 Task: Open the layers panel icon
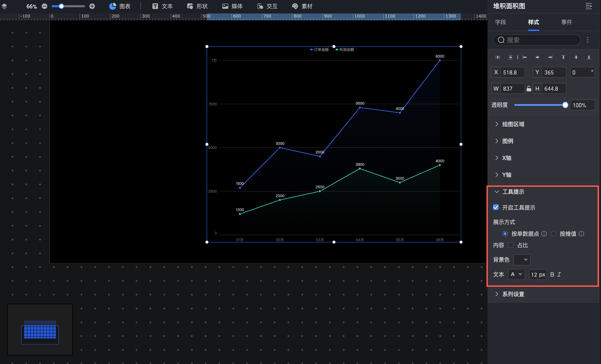(4, 6)
